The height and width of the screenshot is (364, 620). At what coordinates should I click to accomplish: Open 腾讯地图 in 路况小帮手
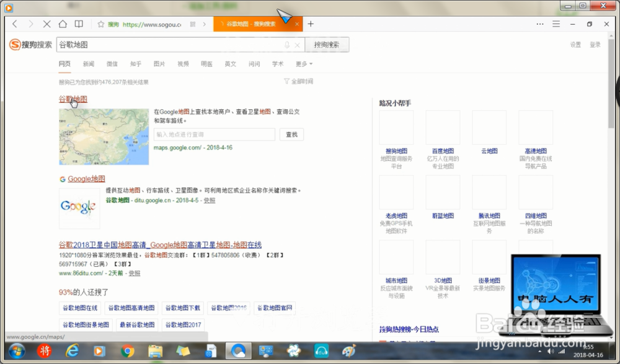click(489, 216)
